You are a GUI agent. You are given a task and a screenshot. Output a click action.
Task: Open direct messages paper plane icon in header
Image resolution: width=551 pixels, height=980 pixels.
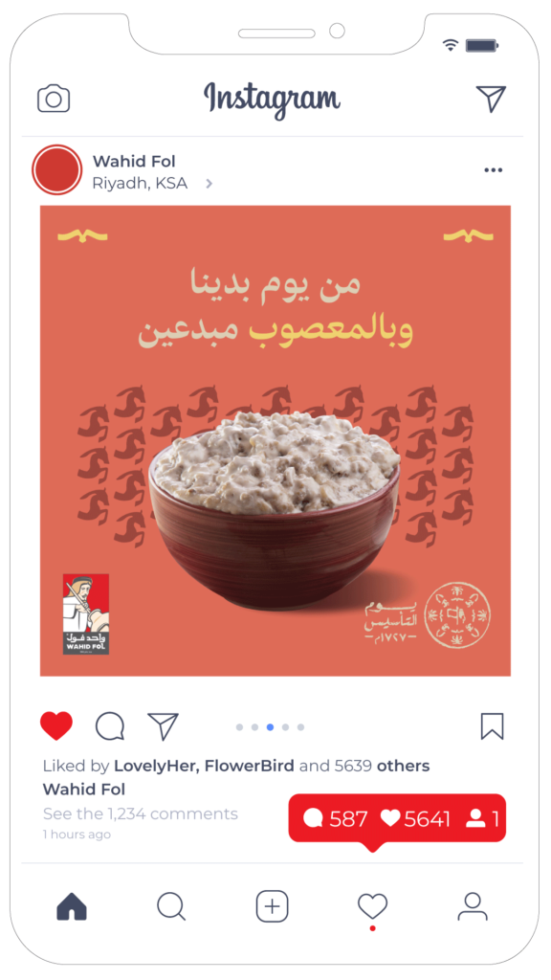(x=491, y=99)
